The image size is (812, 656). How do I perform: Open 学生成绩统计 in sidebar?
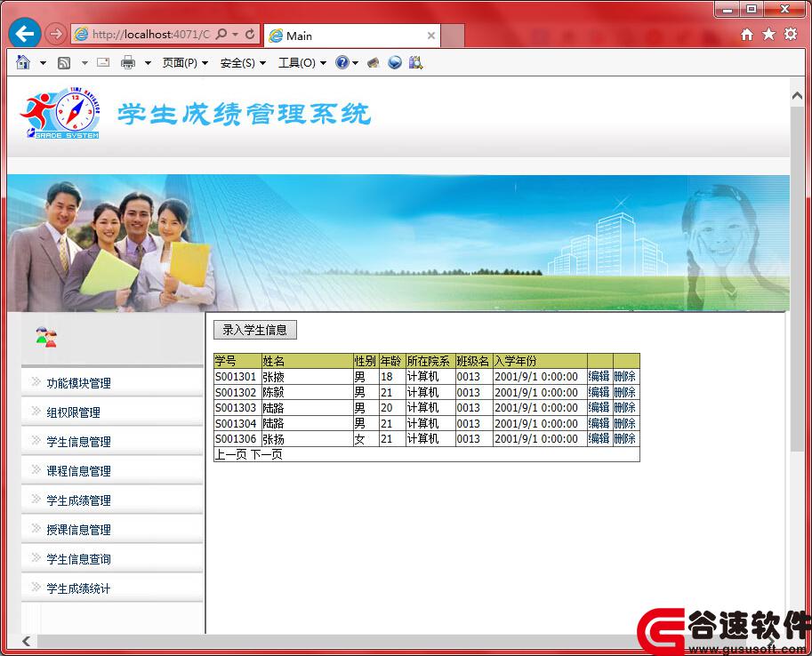click(79, 588)
